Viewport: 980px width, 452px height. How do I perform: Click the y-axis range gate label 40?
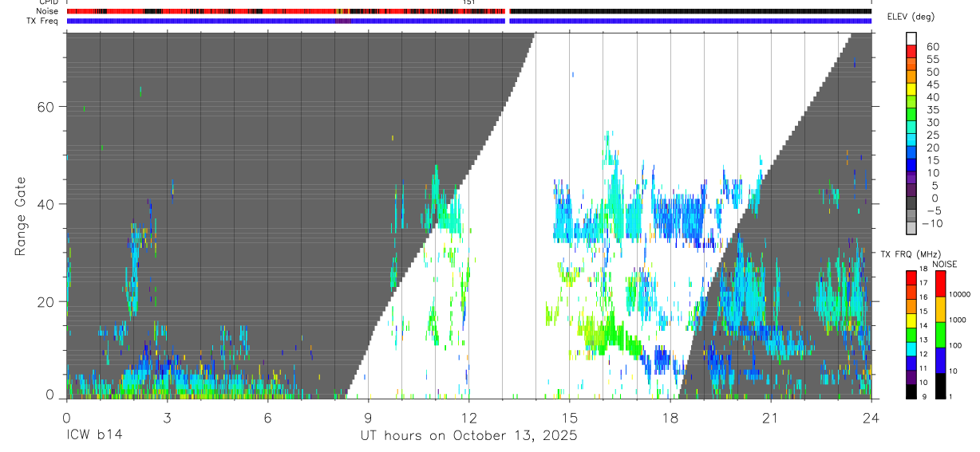pyautogui.click(x=45, y=204)
